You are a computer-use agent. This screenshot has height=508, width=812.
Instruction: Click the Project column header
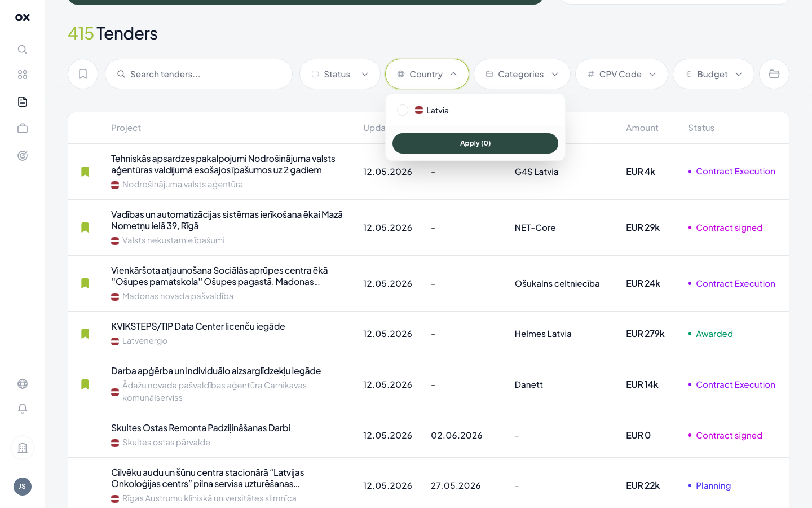(126, 128)
